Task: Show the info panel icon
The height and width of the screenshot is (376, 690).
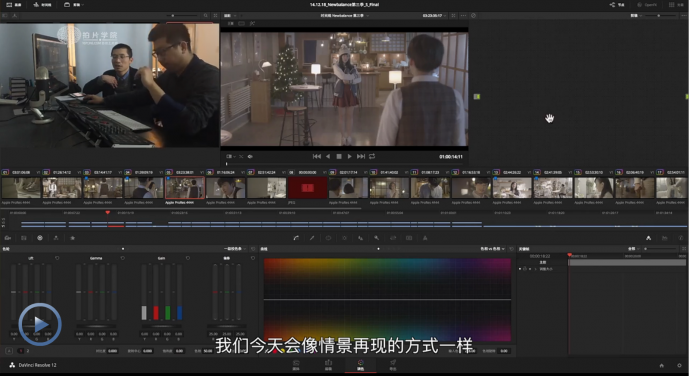Action: tap(680, 238)
